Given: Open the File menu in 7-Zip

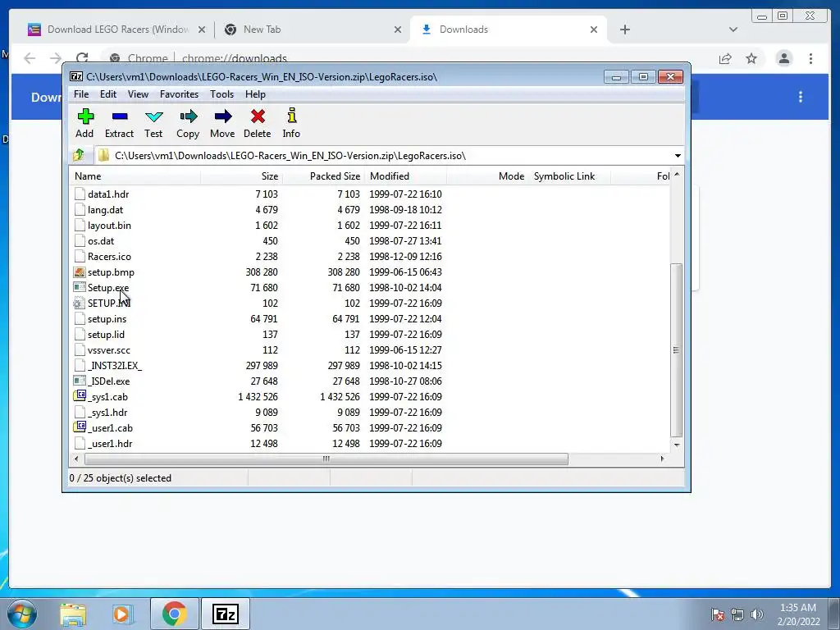Looking at the screenshot, I should click(x=81, y=94).
